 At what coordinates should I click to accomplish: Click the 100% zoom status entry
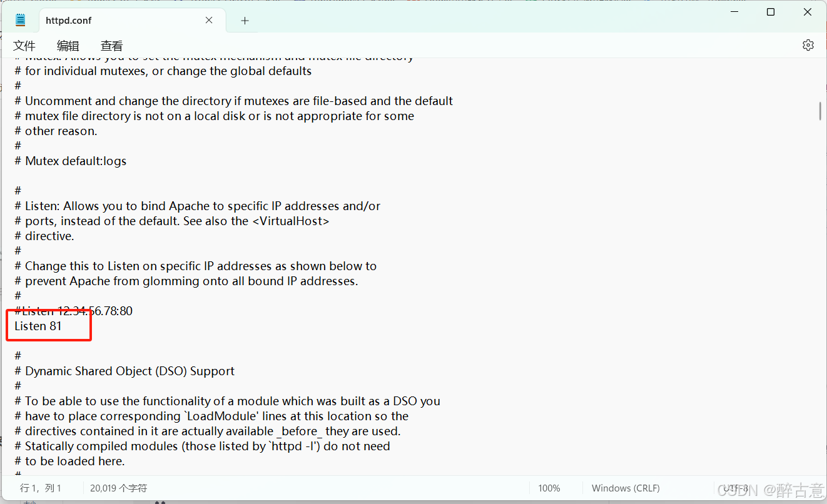pos(549,488)
